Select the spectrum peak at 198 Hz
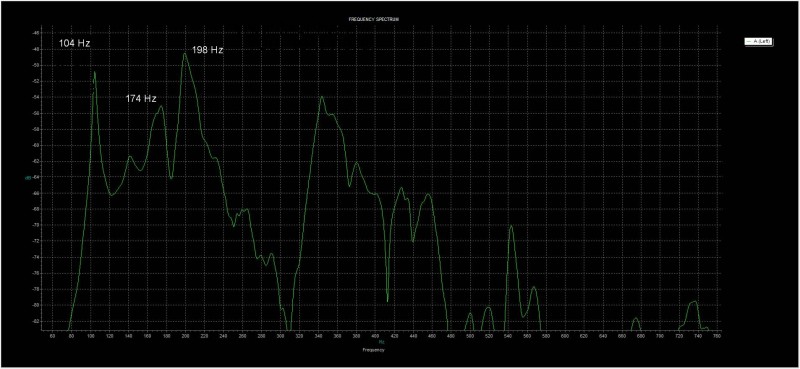The height and width of the screenshot is (369, 800). 185,54
